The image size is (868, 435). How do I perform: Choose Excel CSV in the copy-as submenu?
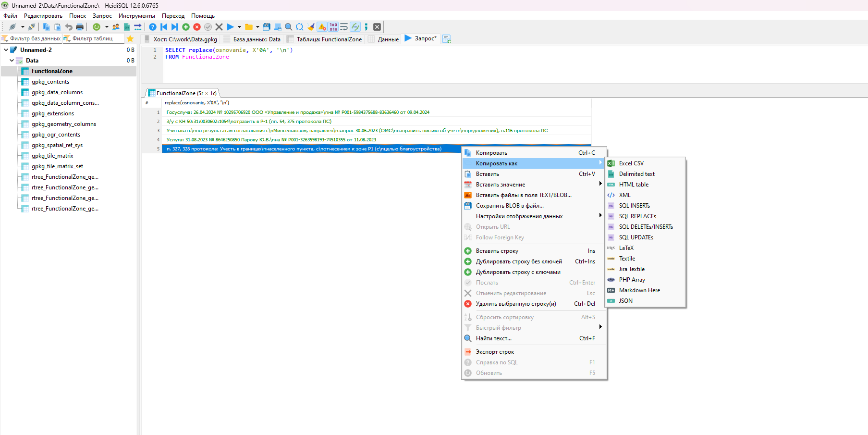pyautogui.click(x=631, y=163)
